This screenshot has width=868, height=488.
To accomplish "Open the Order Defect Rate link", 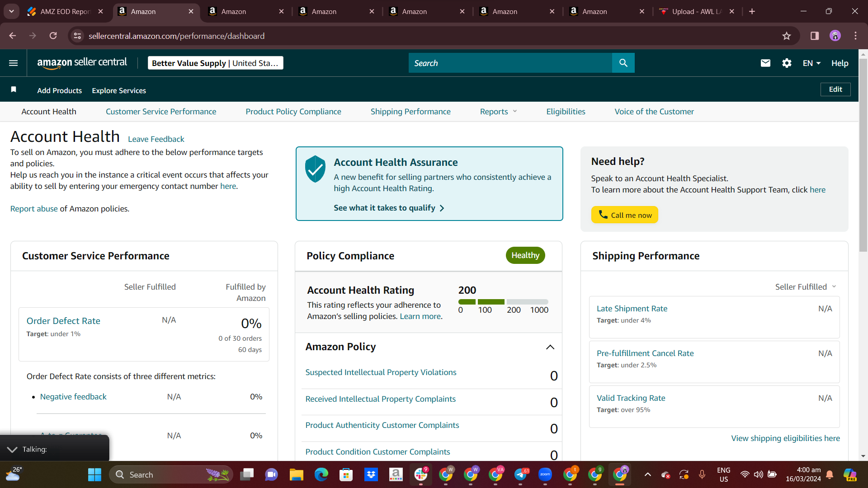I will pos(63,321).
